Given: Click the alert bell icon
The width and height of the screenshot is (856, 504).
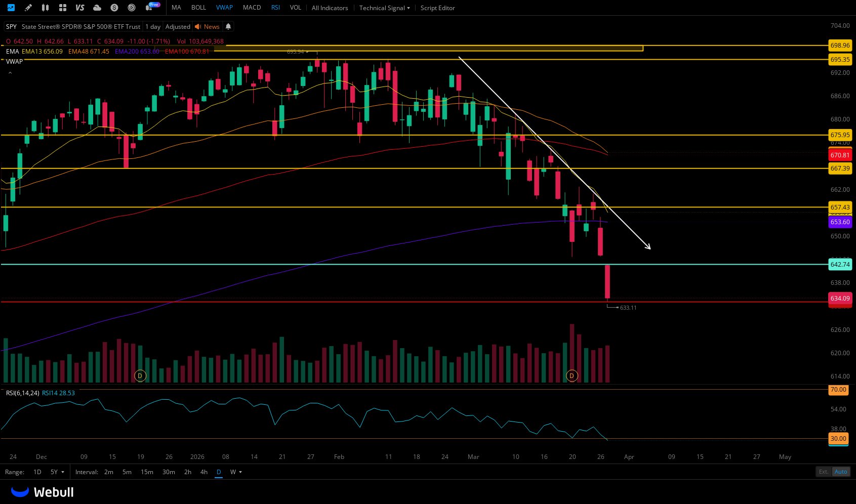Looking at the screenshot, I should coord(228,26).
